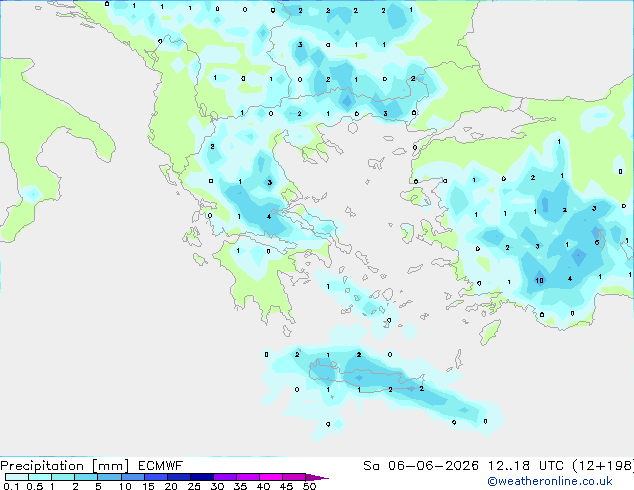Click the legend label '0.1'
The width and height of the screenshot is (634, 490).
click(11, 486)
